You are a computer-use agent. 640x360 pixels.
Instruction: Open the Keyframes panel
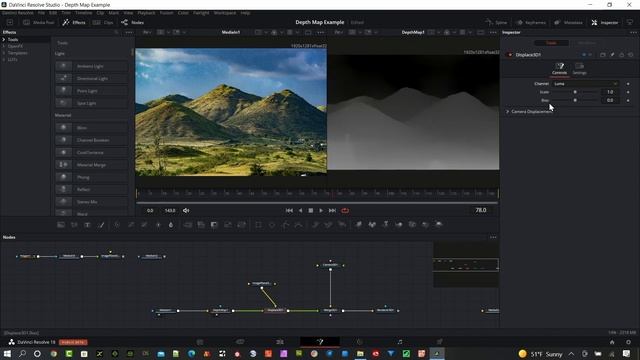pyautogui.click(x=531, y=22)
